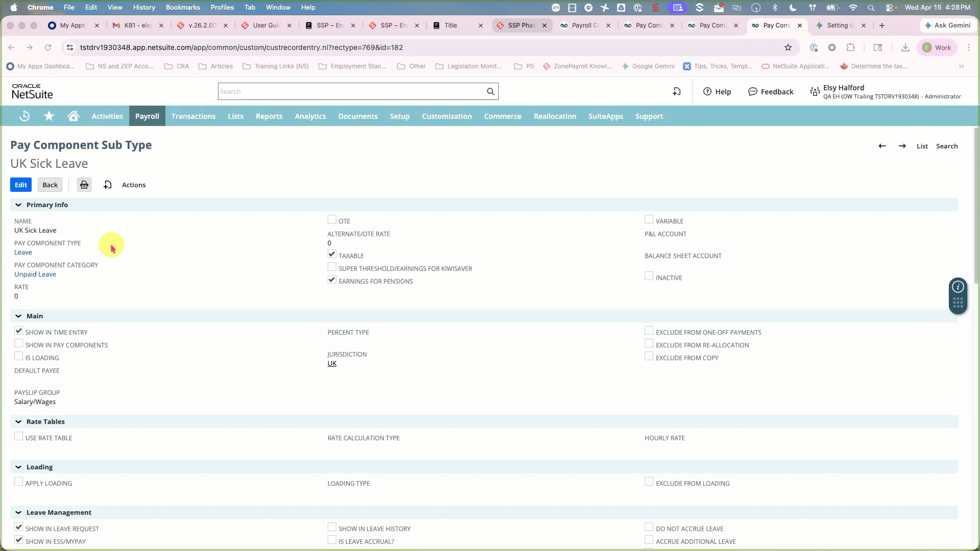This screenshot has height=551, width=980.
Task: Open the Customization menu
Action: pos(447,116)
